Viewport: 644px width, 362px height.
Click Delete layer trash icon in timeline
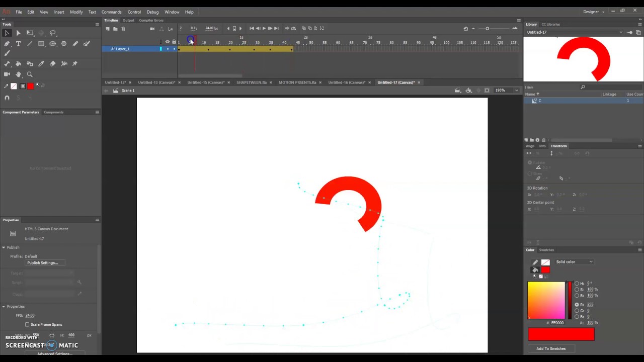click(x=123, y=29)
